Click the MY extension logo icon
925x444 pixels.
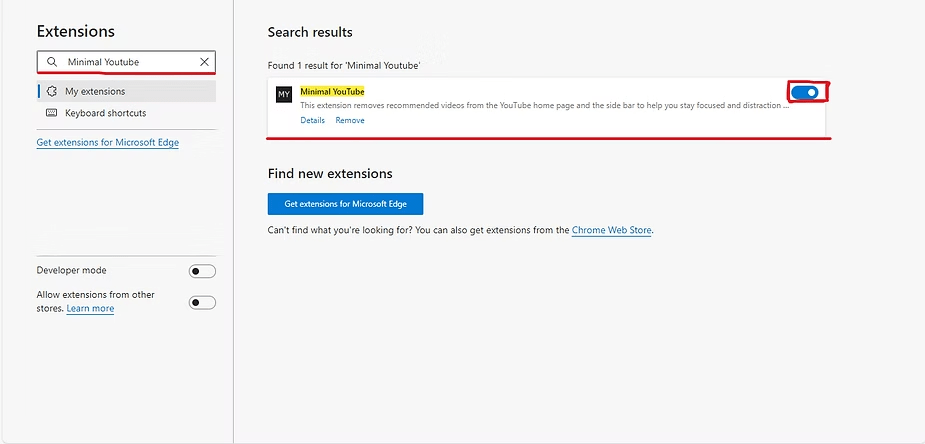[x=284, y=94]
